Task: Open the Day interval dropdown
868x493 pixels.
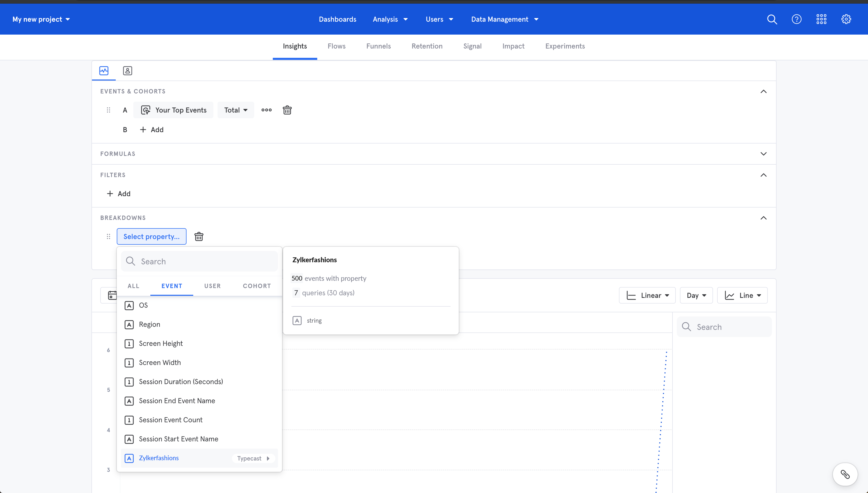Action: (696, 295)
